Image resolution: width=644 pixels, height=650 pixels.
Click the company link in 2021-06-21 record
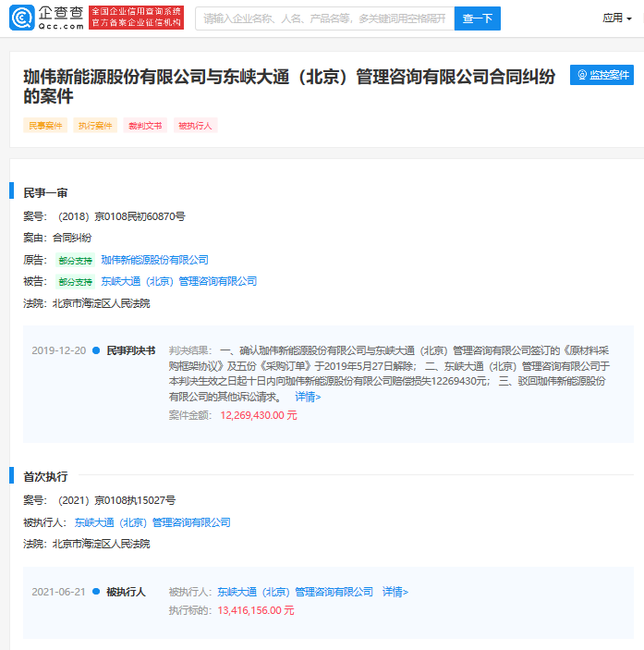(x=295, y=592)
